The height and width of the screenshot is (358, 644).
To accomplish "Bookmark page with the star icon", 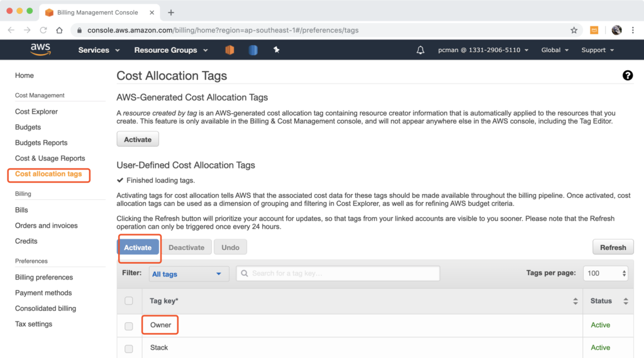I will coord(574,30).
